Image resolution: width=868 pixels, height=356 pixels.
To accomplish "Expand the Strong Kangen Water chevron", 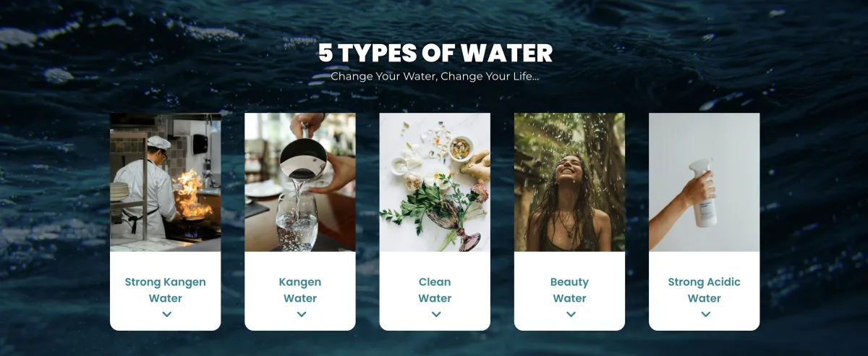I will [x=166, y=314].
